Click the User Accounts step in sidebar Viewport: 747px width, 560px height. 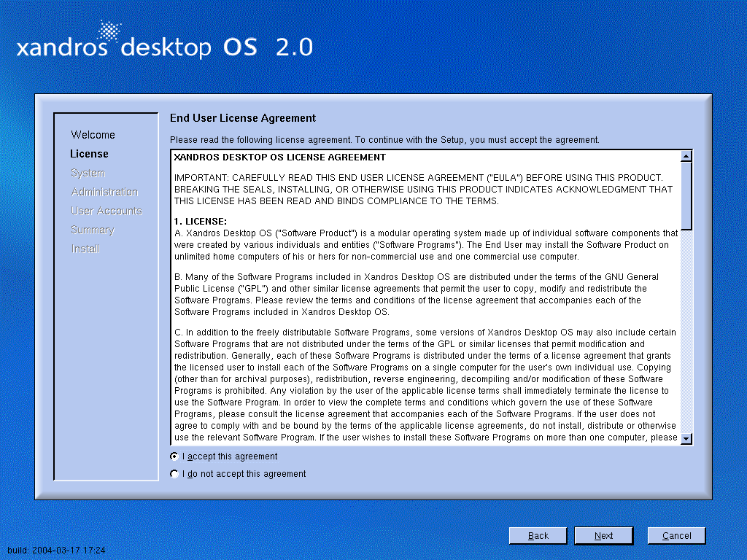coord(107,211)
